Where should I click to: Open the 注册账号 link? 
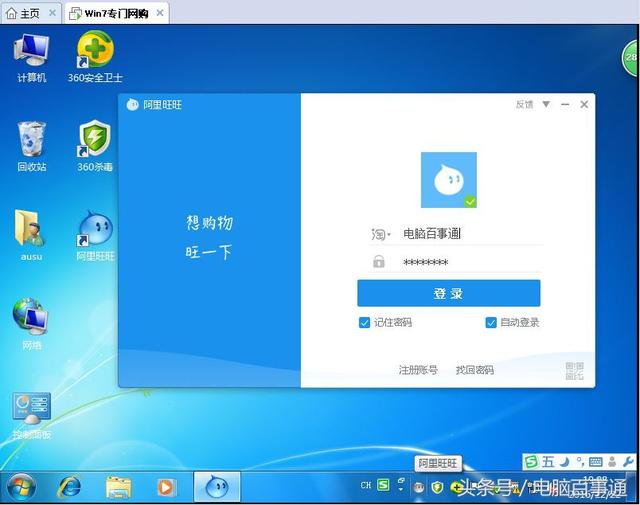(x=418, y=370)
